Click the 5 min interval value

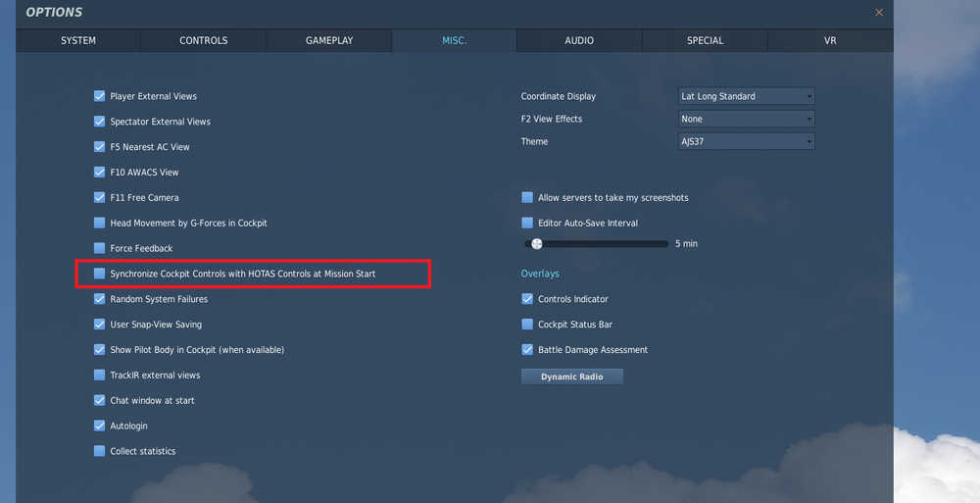686,244
